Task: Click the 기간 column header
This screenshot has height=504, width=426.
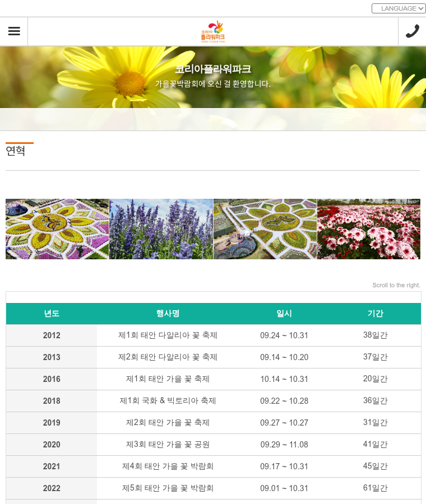Action: (375, 314)
